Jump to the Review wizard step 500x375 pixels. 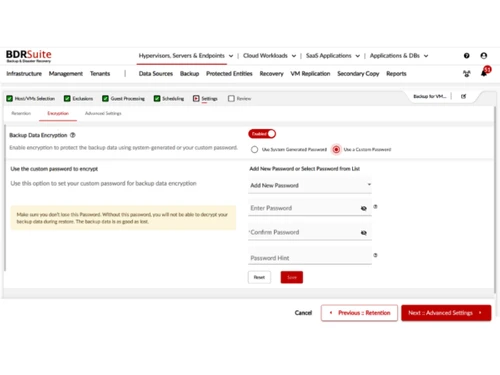[x=240, y=99]
